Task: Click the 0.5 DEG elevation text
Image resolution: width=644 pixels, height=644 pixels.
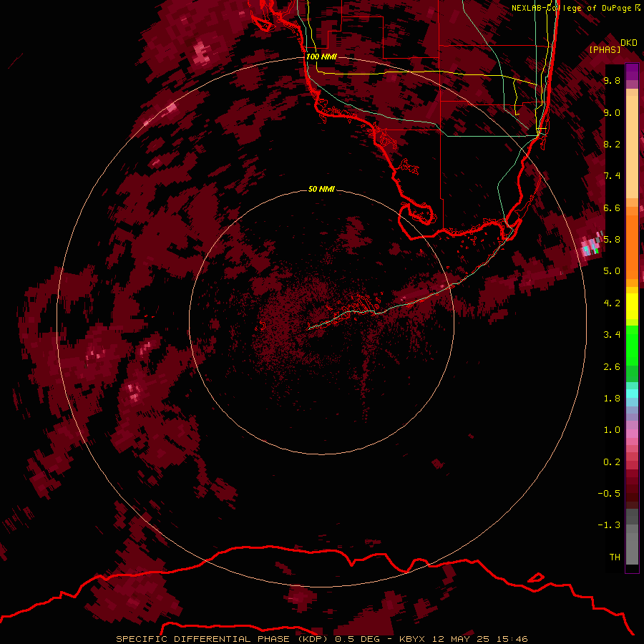Action: [x=357, y=639]
